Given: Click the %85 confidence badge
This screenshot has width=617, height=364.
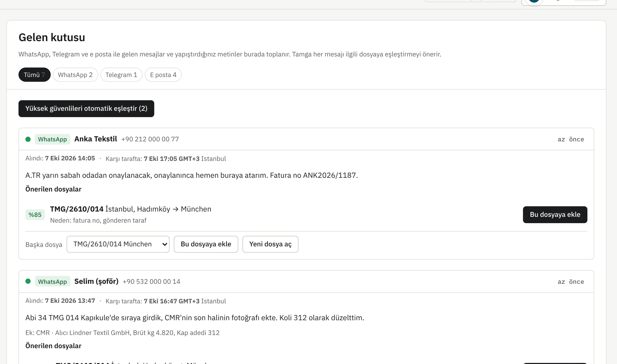Looking at the screenshot, I should [x=35, y=215].
